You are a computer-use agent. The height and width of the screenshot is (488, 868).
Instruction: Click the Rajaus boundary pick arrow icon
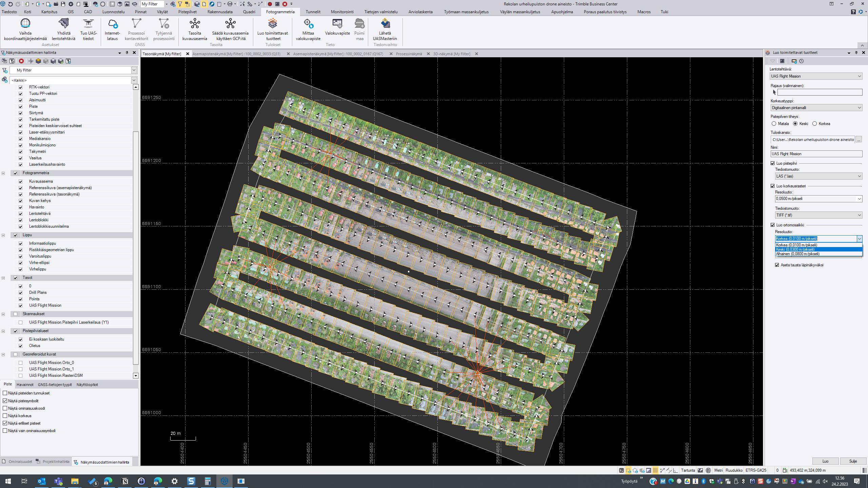tap(774, 92)
